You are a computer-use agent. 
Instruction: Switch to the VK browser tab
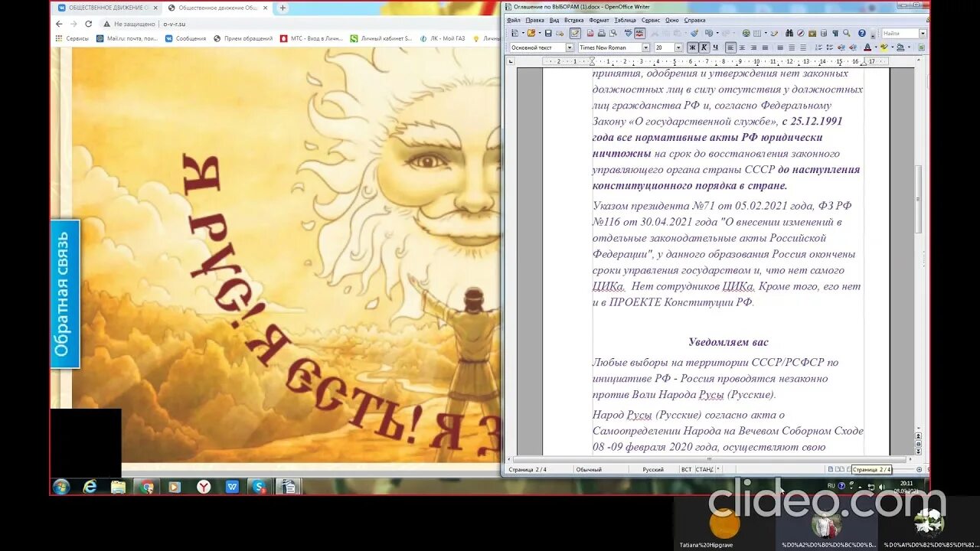[x=107, y=8]
